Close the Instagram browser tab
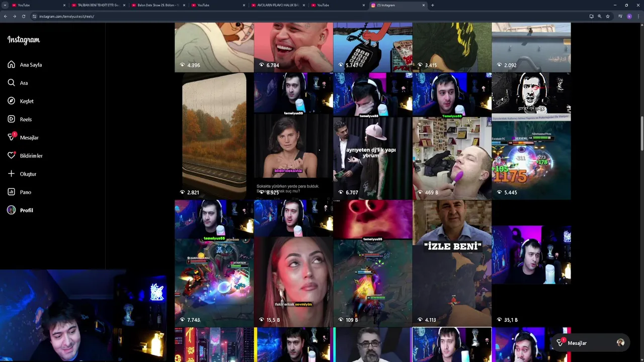The width and height of the screenshot is (644, 362). [424, 5]
